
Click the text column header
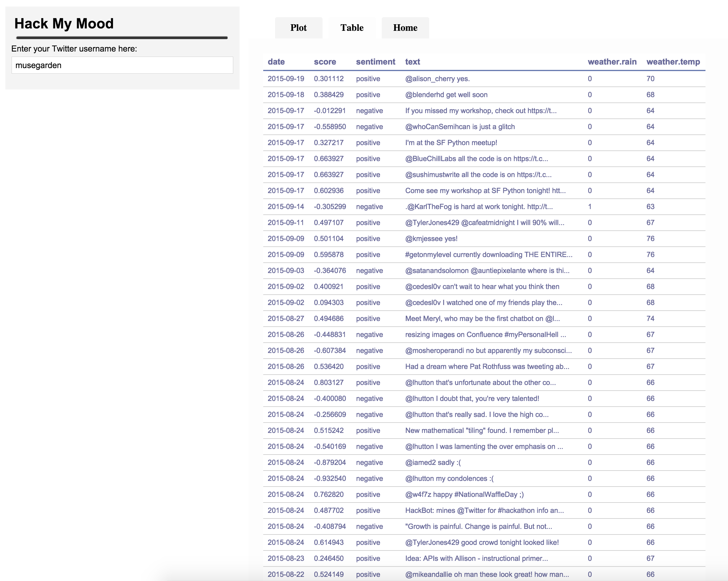coord(412,62)
